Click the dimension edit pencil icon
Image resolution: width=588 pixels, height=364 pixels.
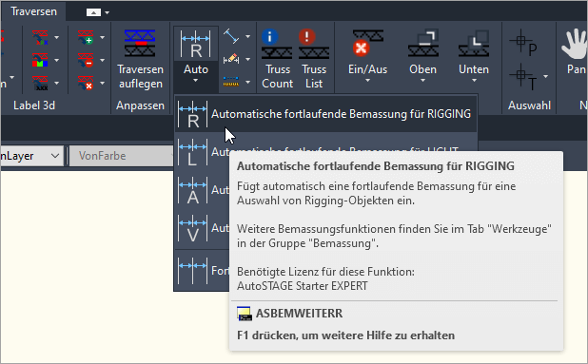pos(231,59)
